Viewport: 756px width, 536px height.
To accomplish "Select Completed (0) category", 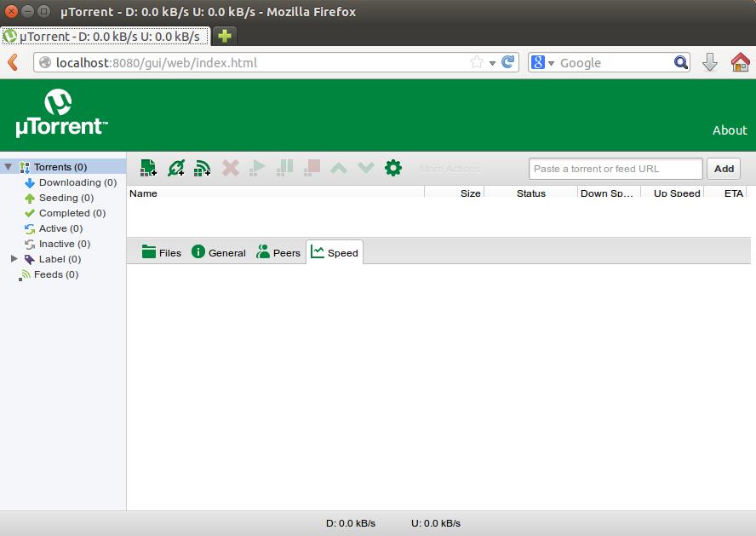I will coord(72,213).
